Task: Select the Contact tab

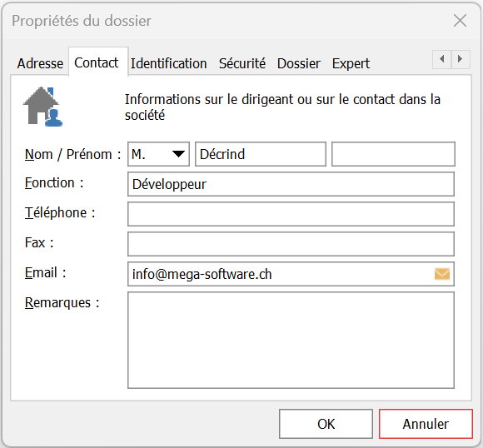Action: point(97,62)
